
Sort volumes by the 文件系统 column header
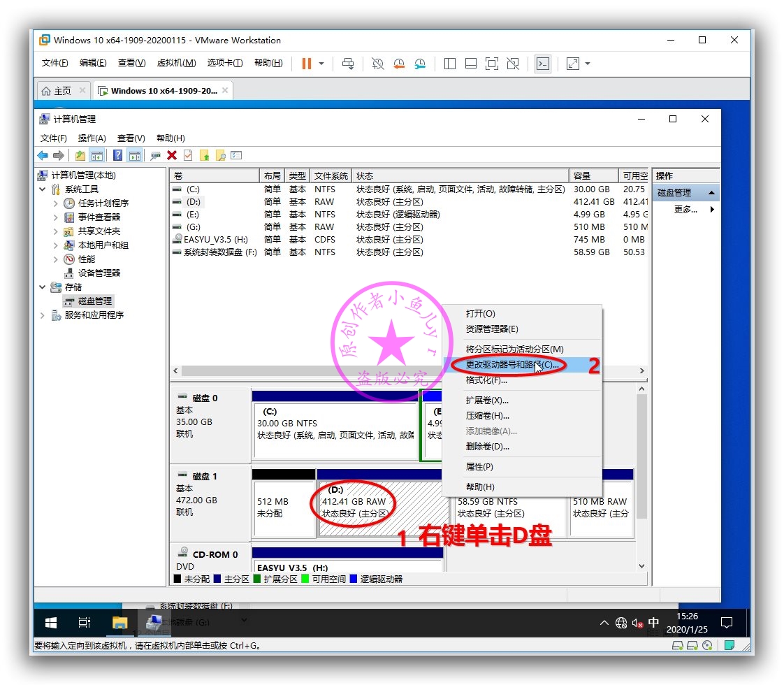coord(331,176)
